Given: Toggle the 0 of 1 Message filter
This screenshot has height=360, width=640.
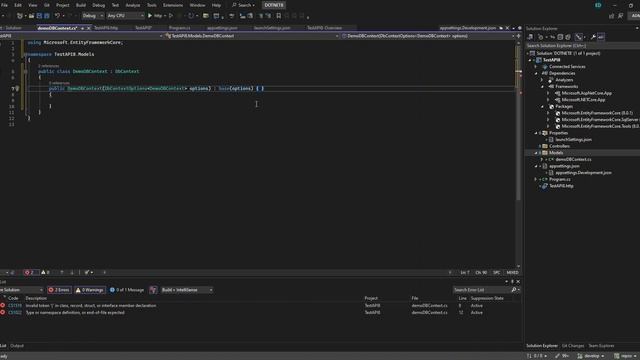Looking at the screenshot, I should [x=127, y=290].
